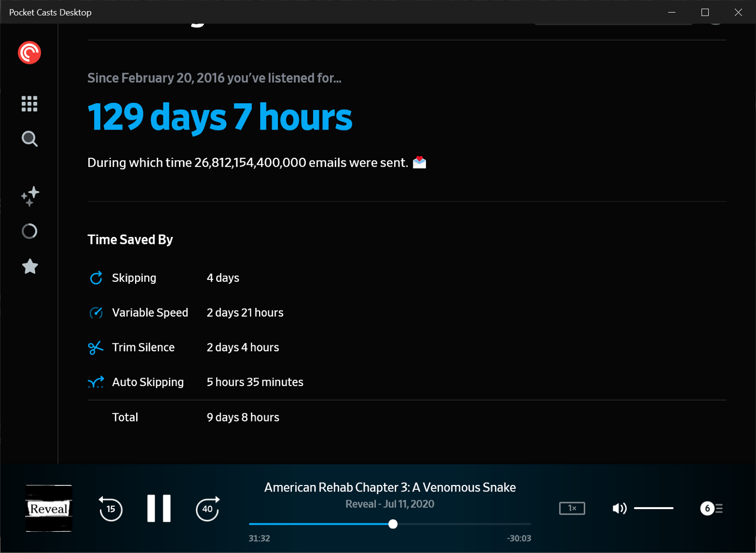This screenshot has width=756, height=553.
Task: Click the elapsed time 31:32
Action: point(259,538)
